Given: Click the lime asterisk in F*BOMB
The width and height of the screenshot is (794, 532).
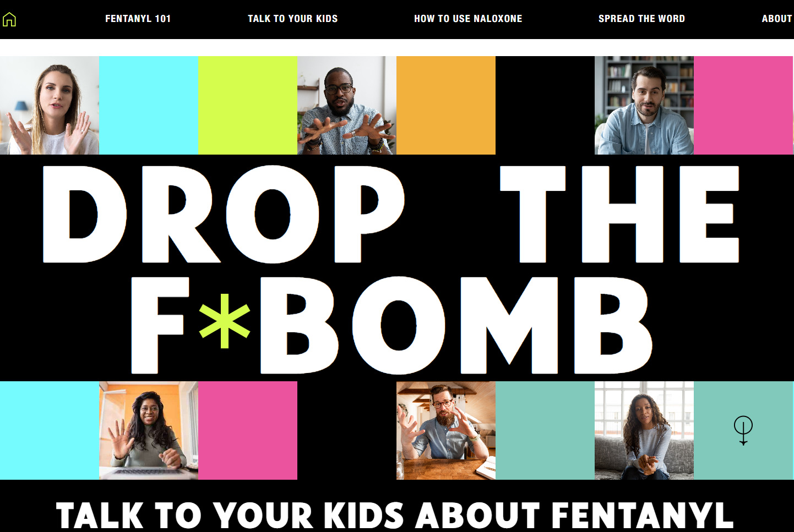Looking at the screenshot, I should 225,321.
